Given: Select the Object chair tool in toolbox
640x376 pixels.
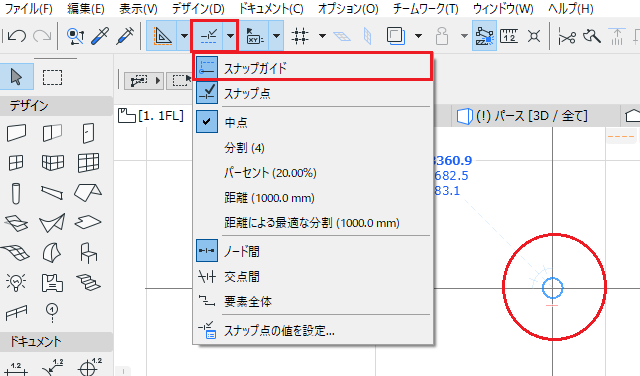Looking at the screenshot, I should [88, 252].
